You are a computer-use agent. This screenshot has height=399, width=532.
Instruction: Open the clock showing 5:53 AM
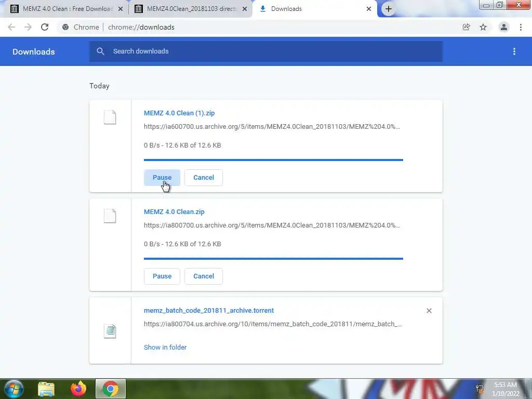tap(506, 389)
